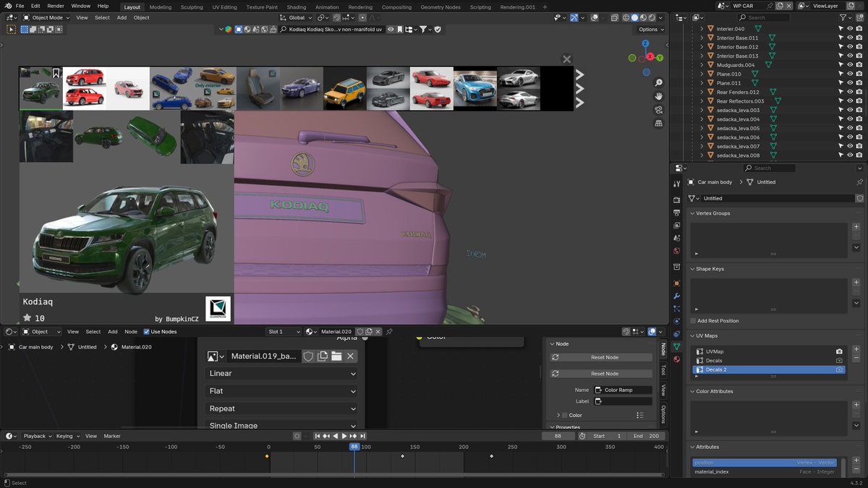This screenshot has width=868, height=488.
Task: Add a new shape key with plus
Action: (856, 282)
